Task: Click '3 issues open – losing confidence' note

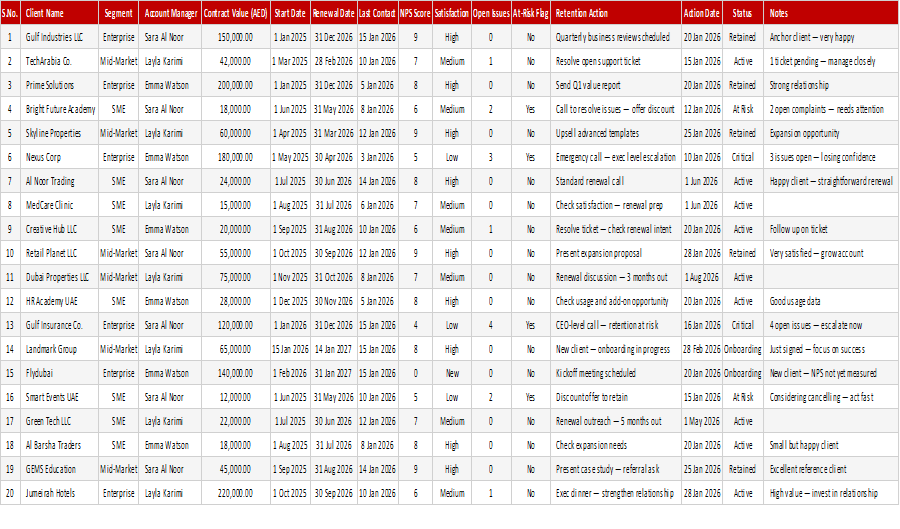Action: click(x=831, y=157)
